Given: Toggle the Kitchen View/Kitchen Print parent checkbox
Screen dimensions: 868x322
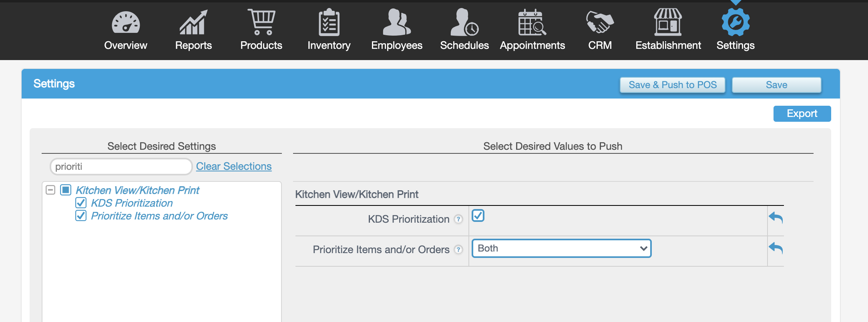Looking at the screenshot, I should pos(66,190).
